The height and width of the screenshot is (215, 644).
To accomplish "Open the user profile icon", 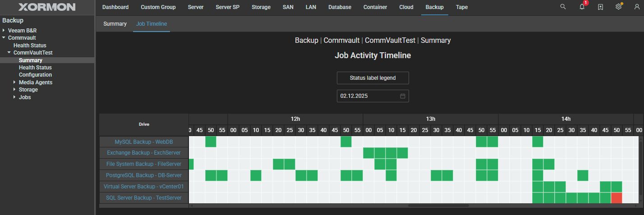I will [637, 7].
